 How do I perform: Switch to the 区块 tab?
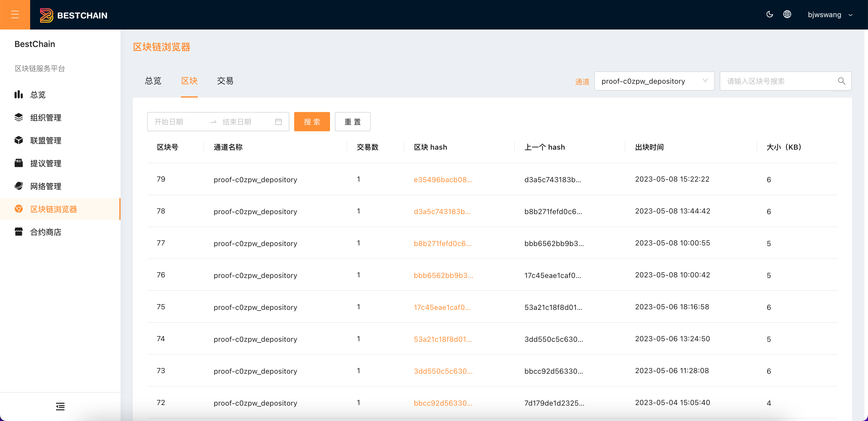189,81
